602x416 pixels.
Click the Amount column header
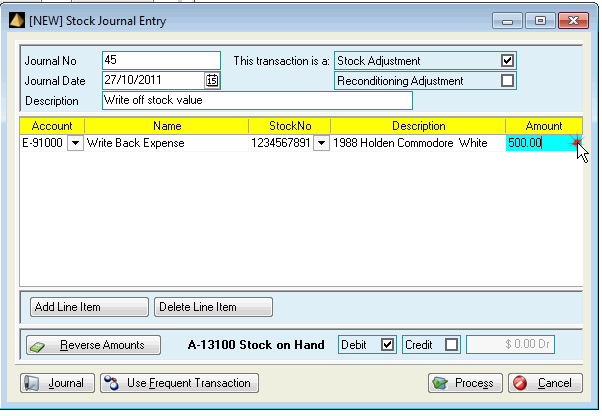[544, 126]
